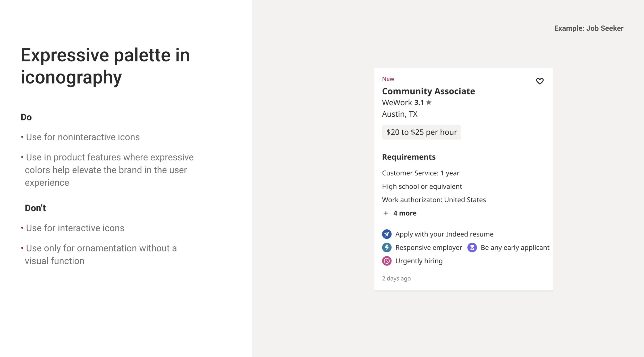Click the hourglass early applicant icon

472,248
